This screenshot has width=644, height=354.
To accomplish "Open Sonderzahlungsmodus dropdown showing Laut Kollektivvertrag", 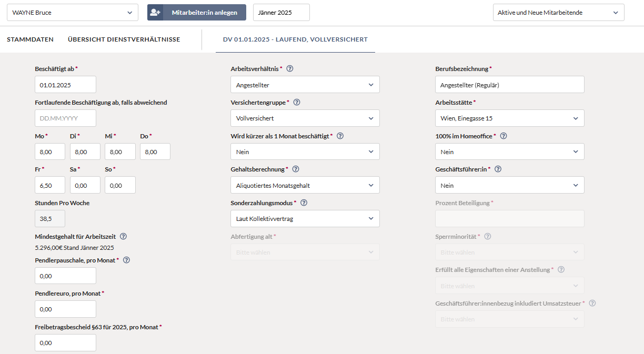I will (x=305, y=219).
